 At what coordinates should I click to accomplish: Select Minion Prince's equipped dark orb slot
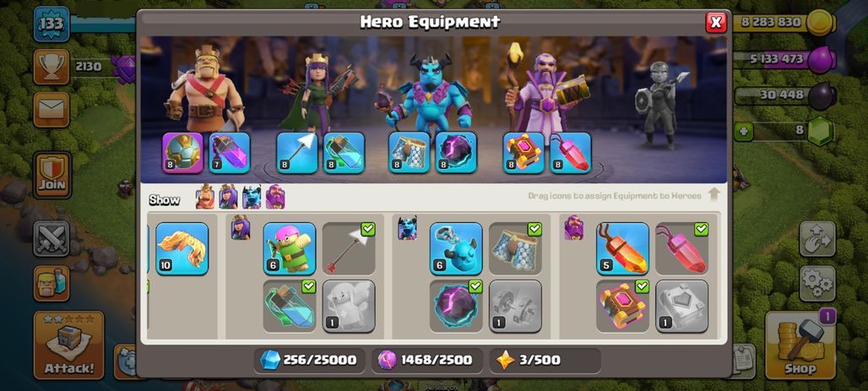click(x=456, y=153)
